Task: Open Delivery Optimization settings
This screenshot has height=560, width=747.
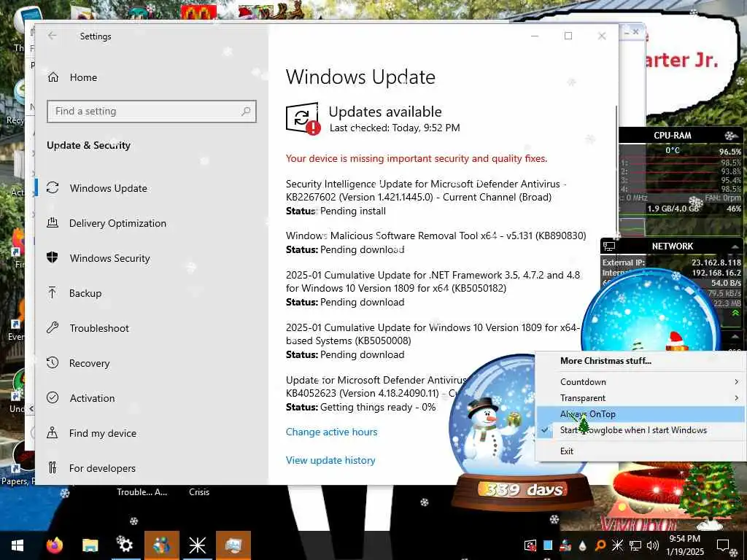Action: [117, 223]
